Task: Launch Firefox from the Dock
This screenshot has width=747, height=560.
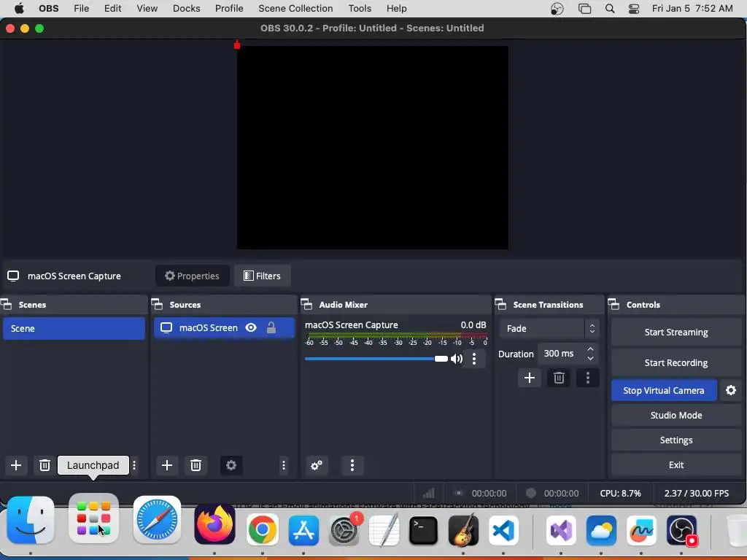Action: [x=214, y=524]
